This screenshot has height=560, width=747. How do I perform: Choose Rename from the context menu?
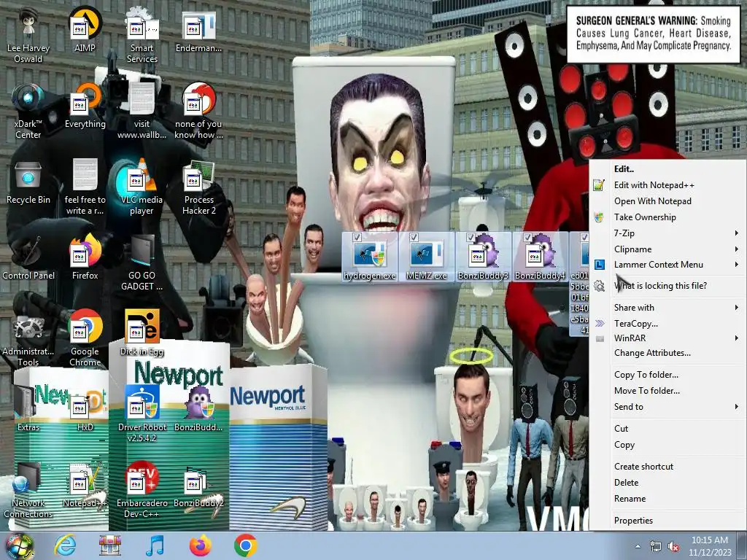667,499
